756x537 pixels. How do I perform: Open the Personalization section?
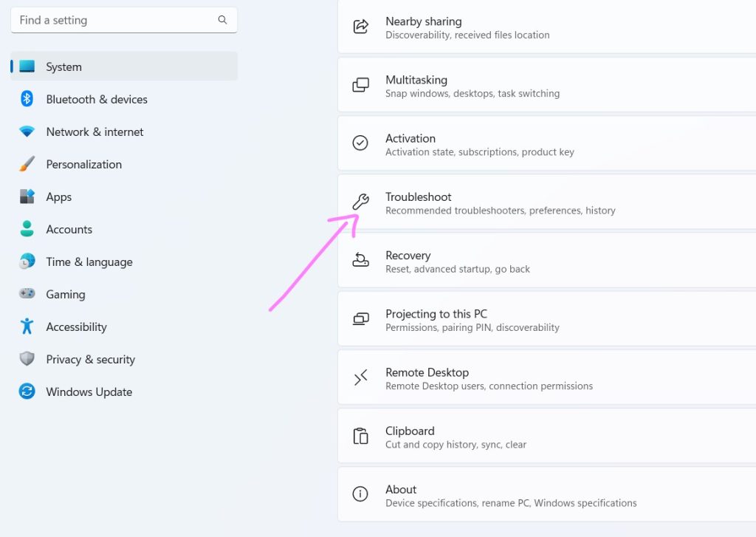pyautogui.click(x=83, y=164)
